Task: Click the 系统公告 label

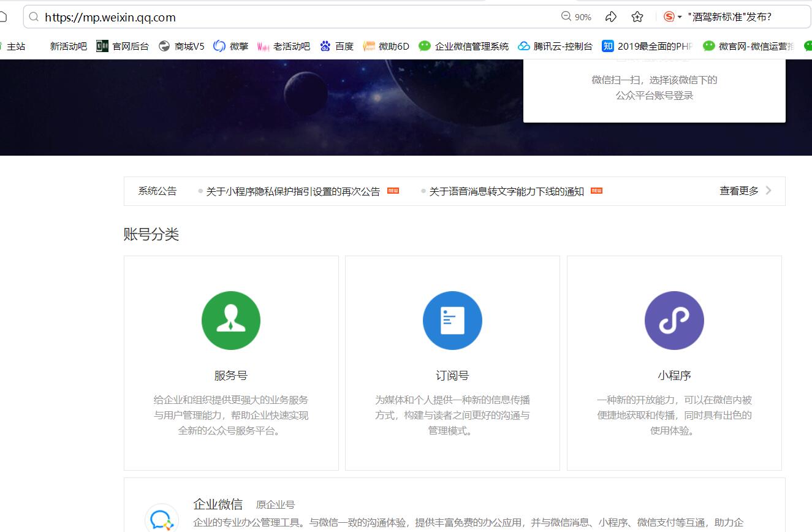Action: pyautogui.click(x=157, y=191)
